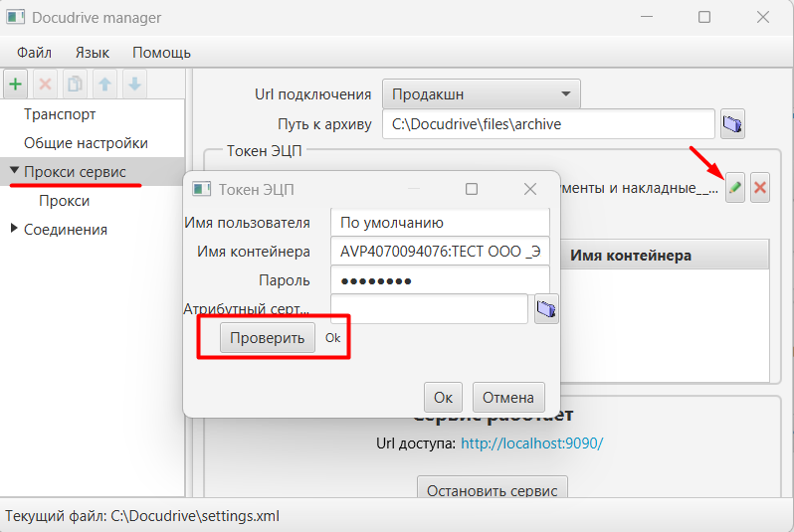The height and width of the screenshot is (532, 794).
Task: Confirm dialog with the bordered Ок button
Action: (x=443, y=398)
